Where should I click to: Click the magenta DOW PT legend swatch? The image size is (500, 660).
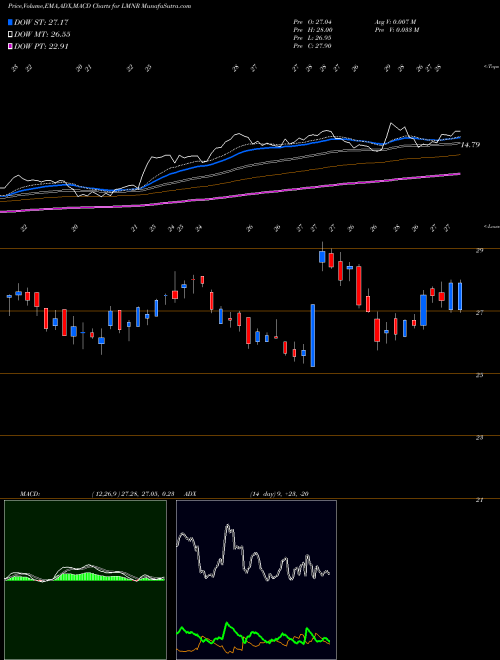pyautogui.click(x=10, y=46)
